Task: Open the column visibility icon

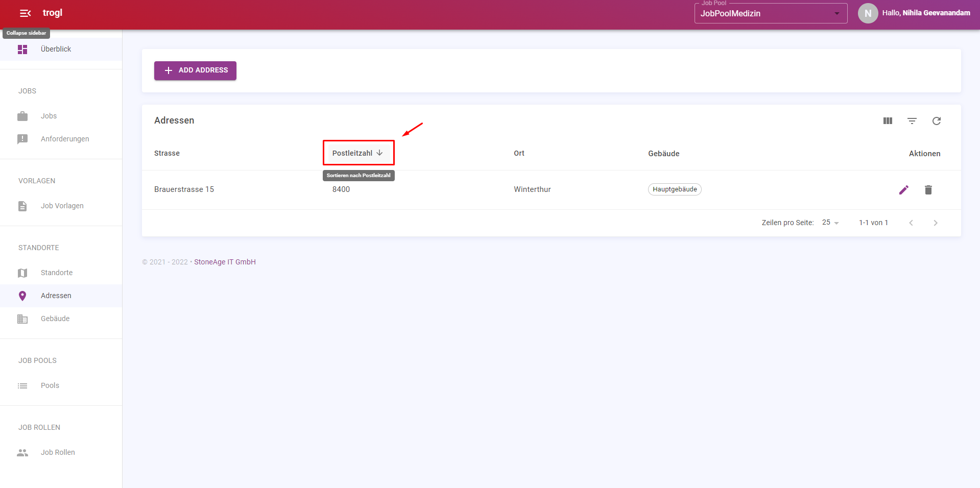Action: point(888,121)
